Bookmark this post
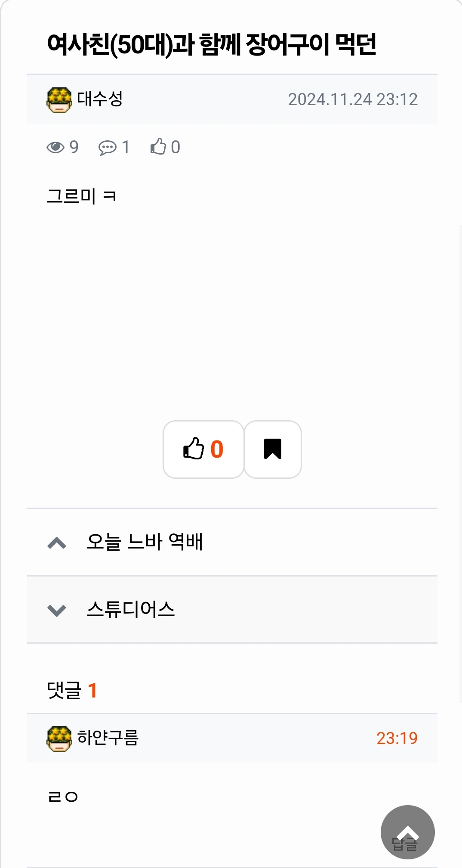The height and width of the screenshot is (868, 462). pos(273,449)
